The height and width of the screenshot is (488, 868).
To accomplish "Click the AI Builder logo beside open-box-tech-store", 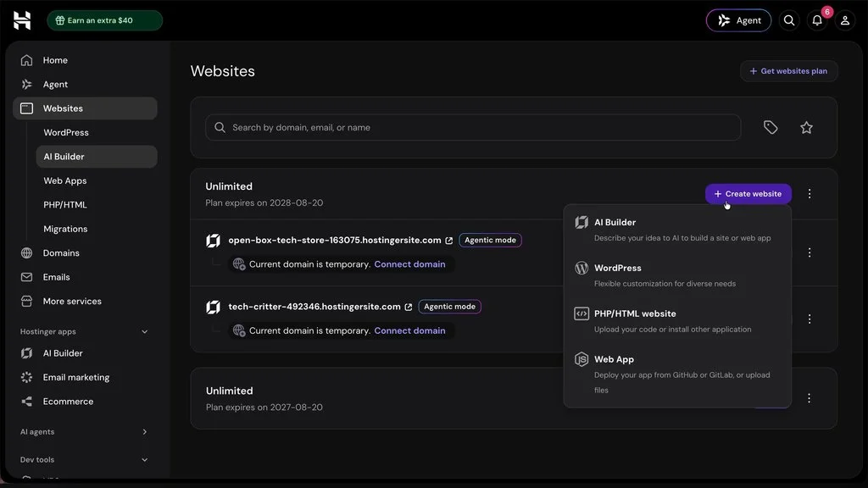I will click(213, 241).
